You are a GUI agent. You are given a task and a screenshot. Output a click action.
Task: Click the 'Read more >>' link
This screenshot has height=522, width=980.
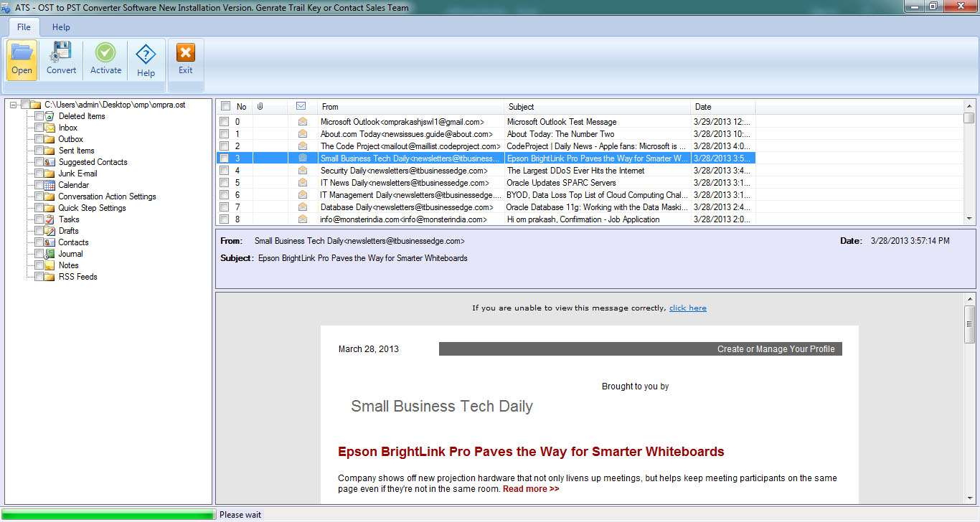point(530,488)
